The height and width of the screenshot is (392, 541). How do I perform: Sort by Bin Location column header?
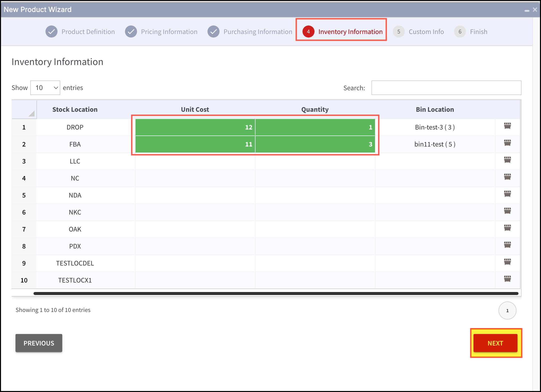435,109
